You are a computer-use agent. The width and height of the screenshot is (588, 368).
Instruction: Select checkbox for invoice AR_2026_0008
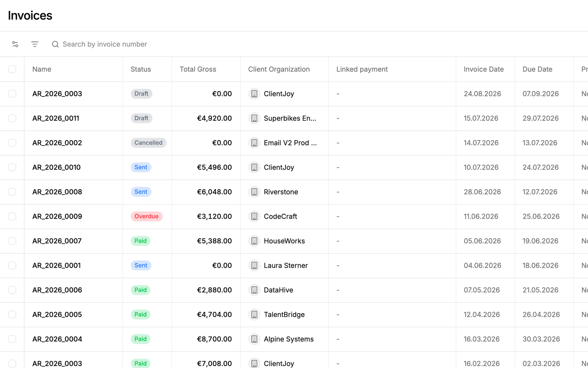(x=12, y=192)
